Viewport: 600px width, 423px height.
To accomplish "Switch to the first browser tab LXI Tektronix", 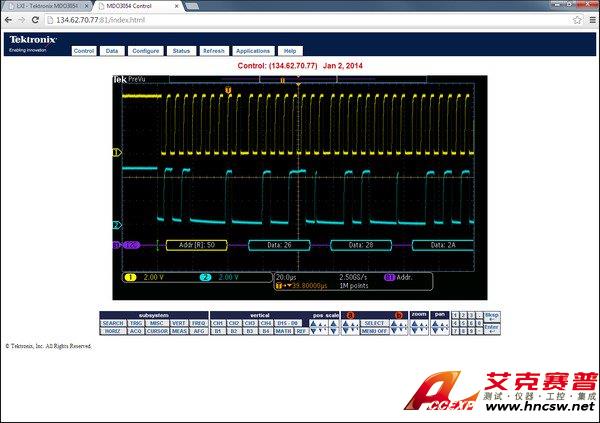I will coord(47,6).
